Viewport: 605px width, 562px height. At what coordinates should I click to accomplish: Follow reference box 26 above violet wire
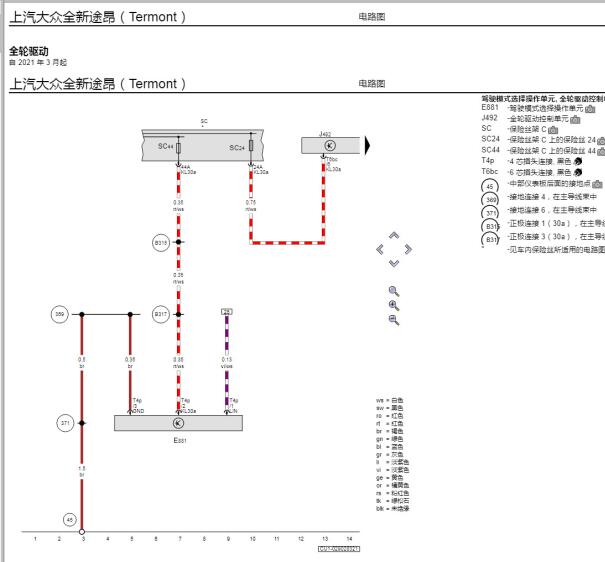pyautogui.click(x=227, y=311)
